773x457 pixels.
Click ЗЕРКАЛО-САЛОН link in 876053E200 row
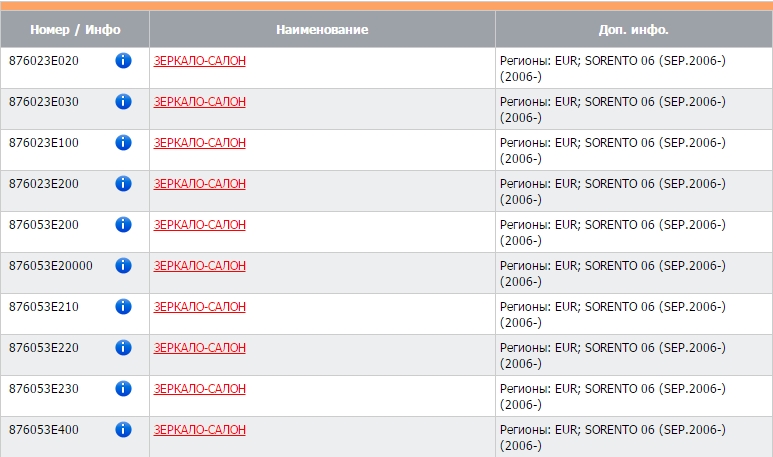click(x=200, y=225)
